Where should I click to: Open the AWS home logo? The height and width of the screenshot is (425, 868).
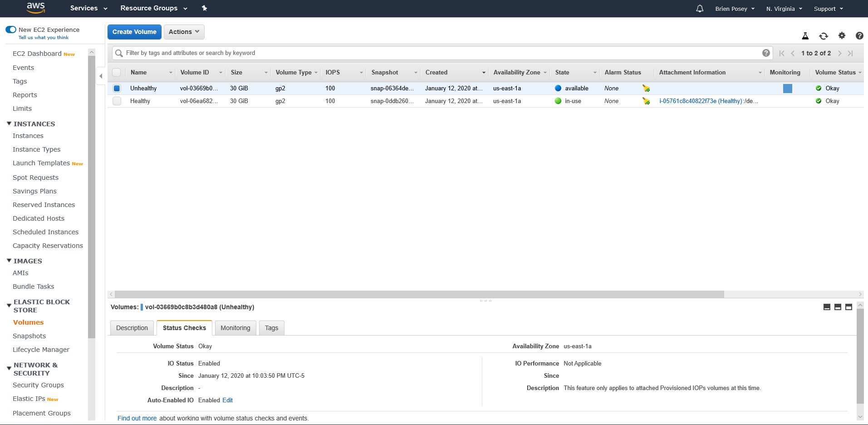pos(35,8)
